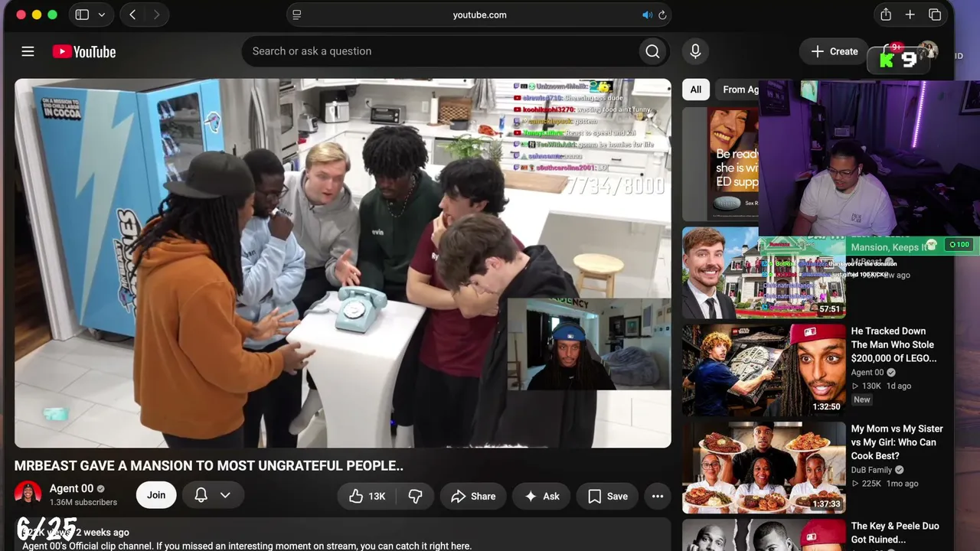Open the page settings icon in the address bar
The height and width of the screenshot is (551, 980).
tap(297, 15)
